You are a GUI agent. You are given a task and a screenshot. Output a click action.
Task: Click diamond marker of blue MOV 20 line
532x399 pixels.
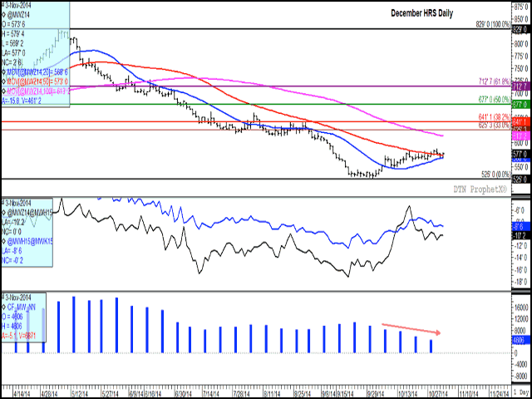3,71
